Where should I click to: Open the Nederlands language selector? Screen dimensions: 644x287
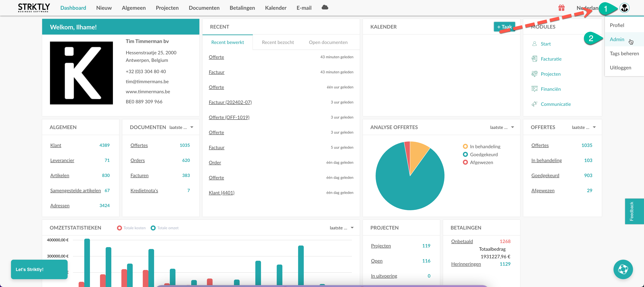588,8
